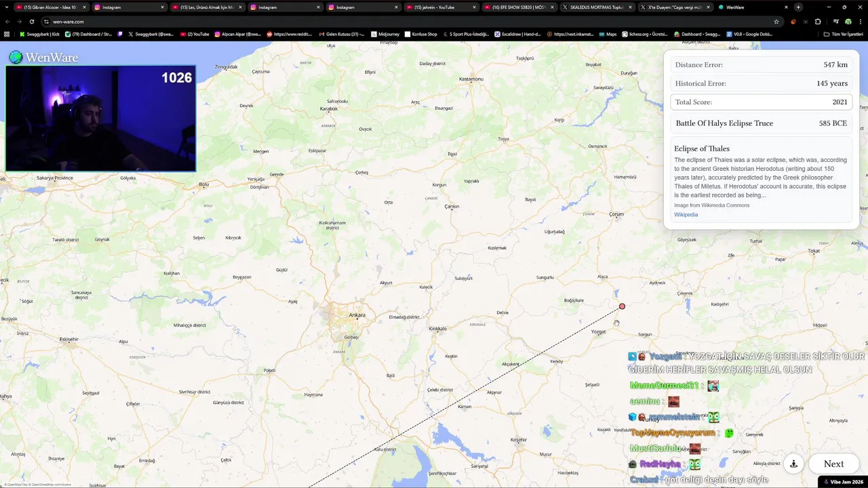Open the Chrome three-dot menu
This screenshot has height=488, width=868.
861,22
